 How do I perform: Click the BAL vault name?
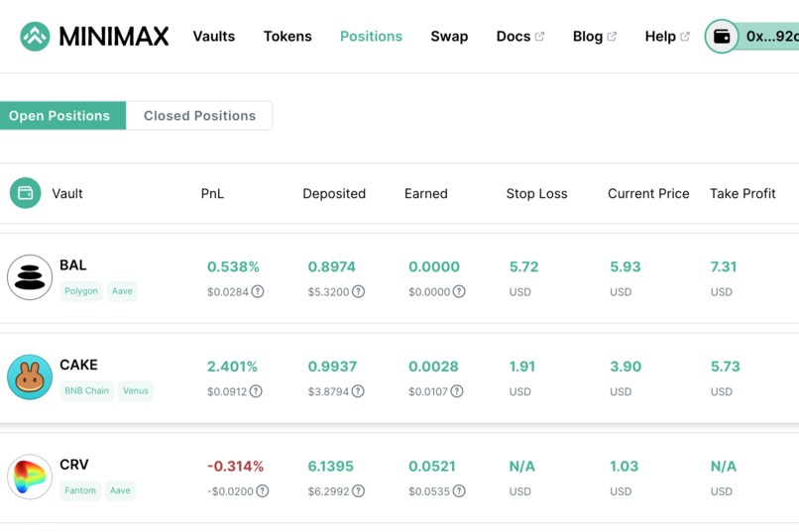[73, 266]
